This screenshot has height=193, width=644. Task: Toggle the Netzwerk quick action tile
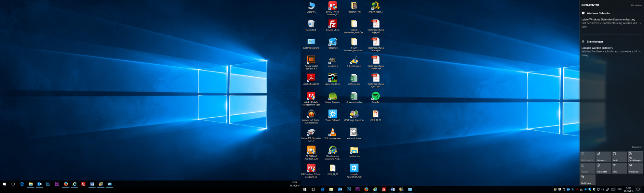click(603, 157)
